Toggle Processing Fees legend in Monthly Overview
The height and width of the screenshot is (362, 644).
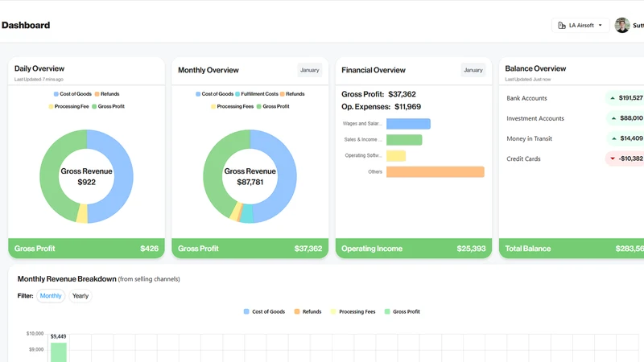click(232, 106)
